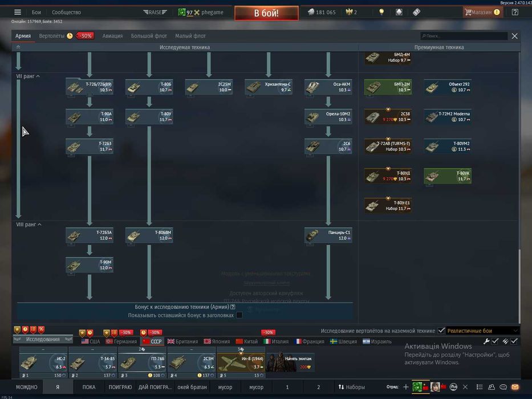Focus the Поиск search field
The height and width of the screenshot is (399, 532).
coord(464,36)
